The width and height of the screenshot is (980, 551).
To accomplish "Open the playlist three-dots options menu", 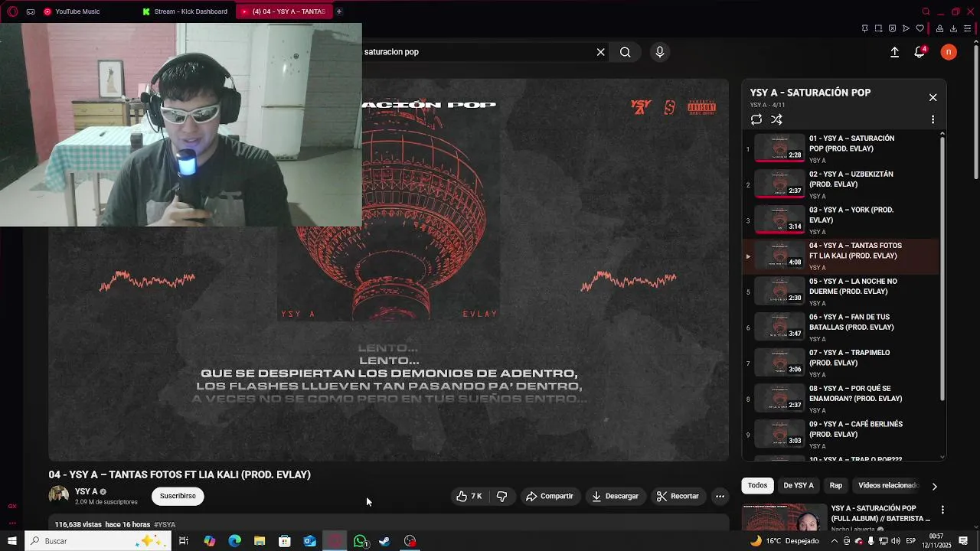I will pos(933,119).
